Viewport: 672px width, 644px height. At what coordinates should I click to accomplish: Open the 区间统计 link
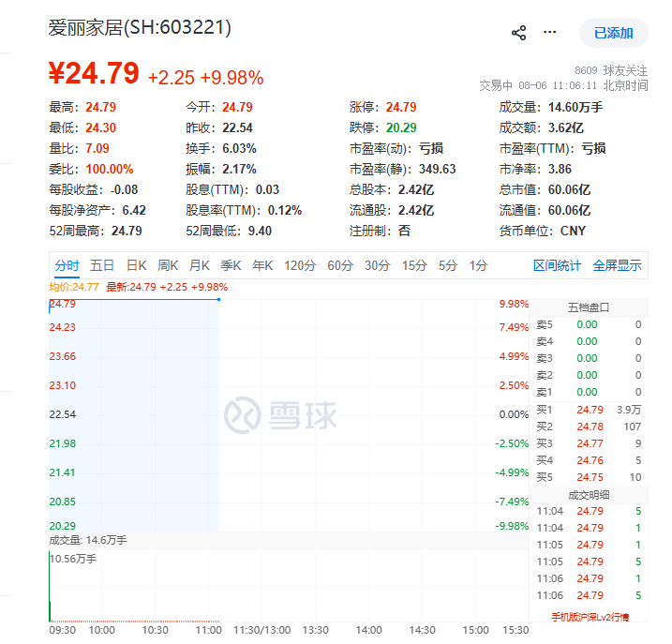557,266
